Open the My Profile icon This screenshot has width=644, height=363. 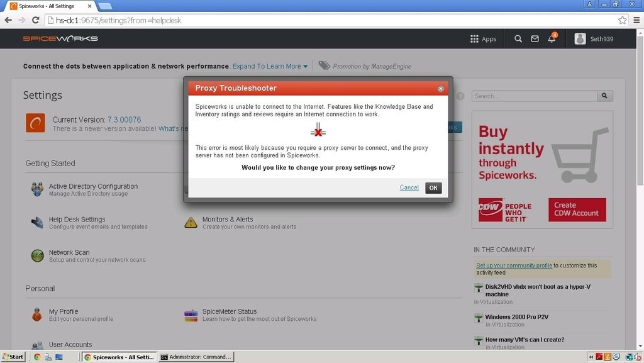37,315
